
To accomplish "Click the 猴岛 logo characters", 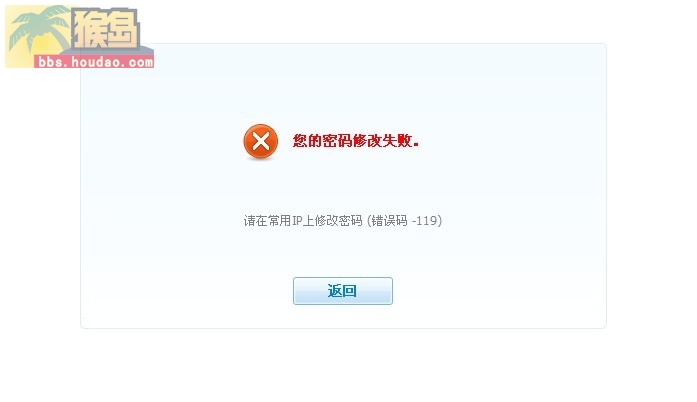I will (105, 29).
